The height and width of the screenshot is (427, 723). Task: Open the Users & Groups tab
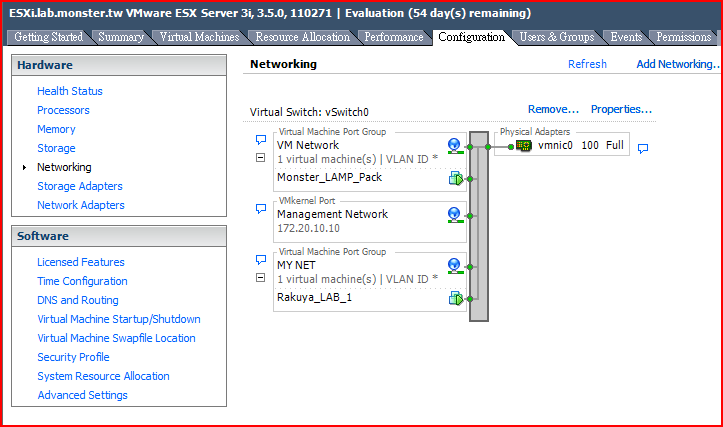557,37
